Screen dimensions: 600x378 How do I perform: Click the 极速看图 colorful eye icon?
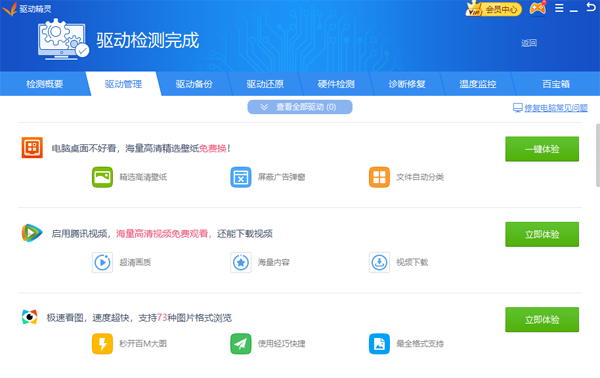tap(29, 317)
